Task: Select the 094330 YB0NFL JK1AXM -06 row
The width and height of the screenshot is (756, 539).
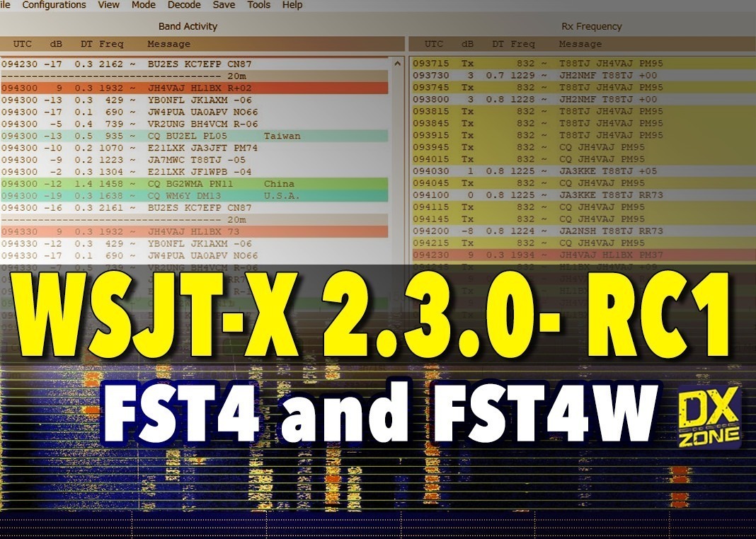Action: pyautogui.click(x=194, y=244)
